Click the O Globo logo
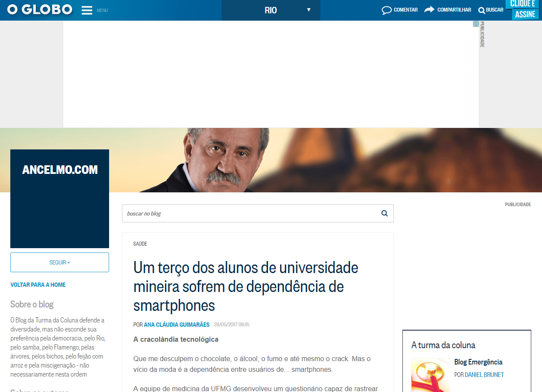 [40, 10]
